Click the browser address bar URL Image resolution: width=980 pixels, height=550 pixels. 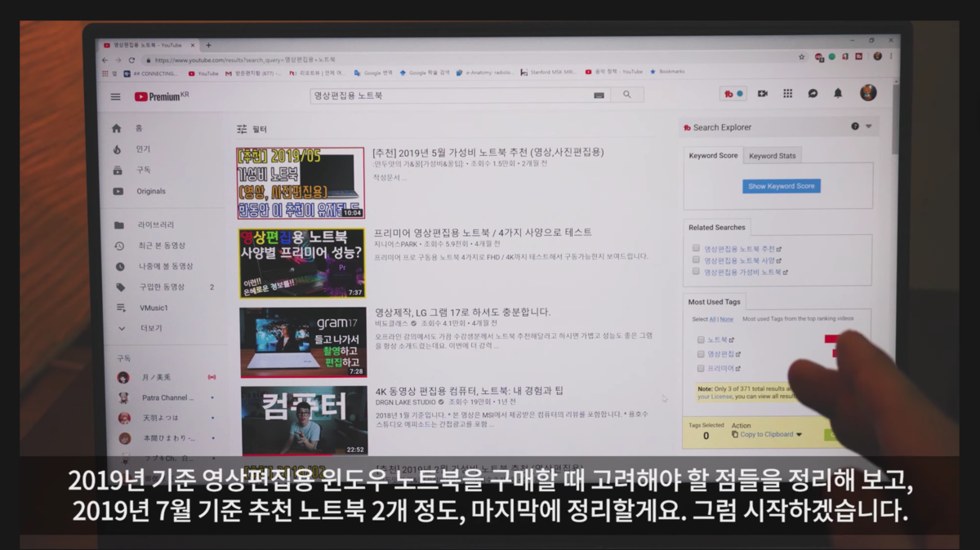point(245,60)
